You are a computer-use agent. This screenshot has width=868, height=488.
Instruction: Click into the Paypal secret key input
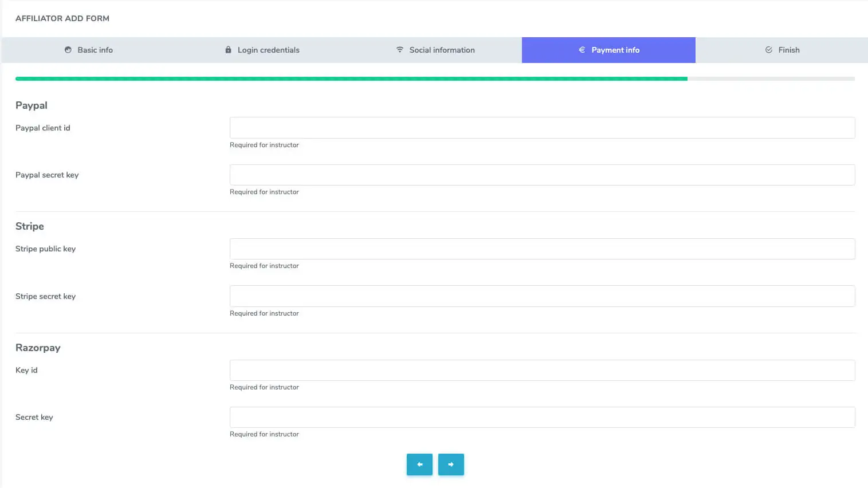(x=542, y=175)
